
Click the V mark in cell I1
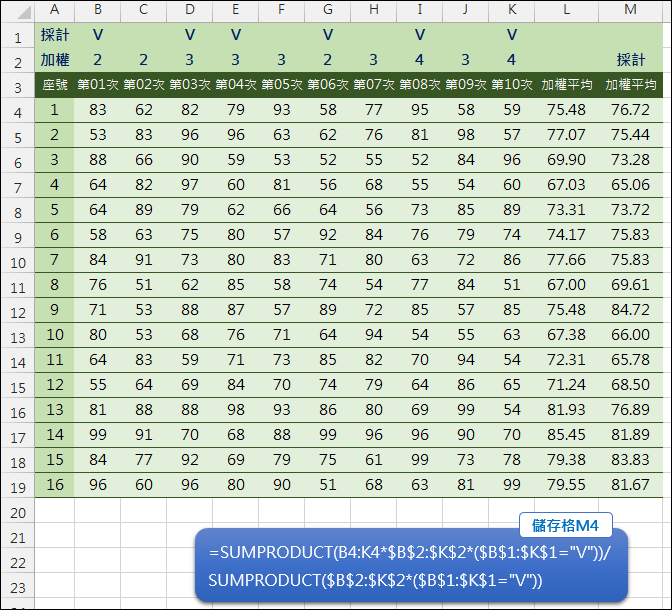pos(420,35)
